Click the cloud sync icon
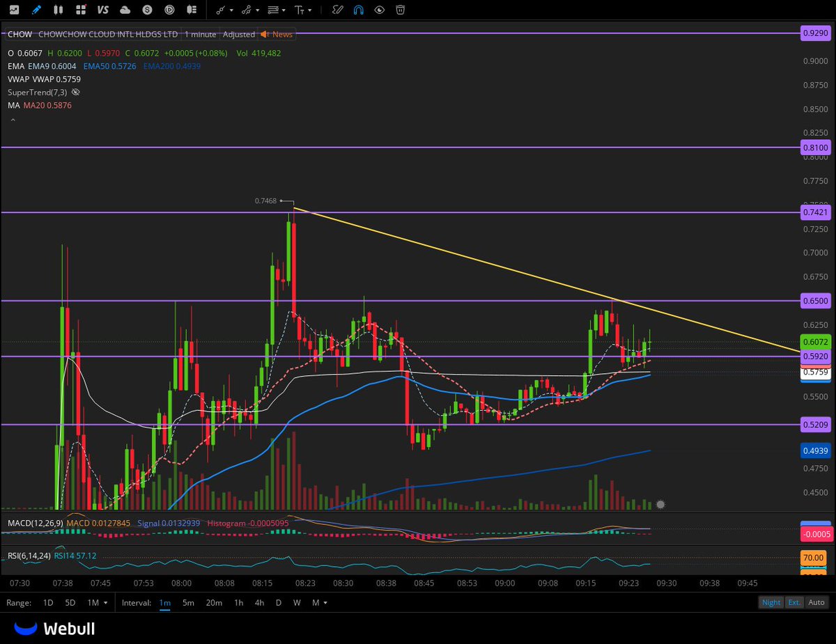Viewport: 836px width, 644px height. click(x=125, y=10)
